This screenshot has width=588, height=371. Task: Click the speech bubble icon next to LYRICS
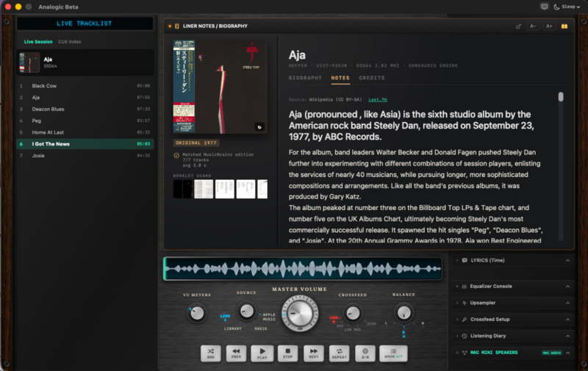[465, 261]
